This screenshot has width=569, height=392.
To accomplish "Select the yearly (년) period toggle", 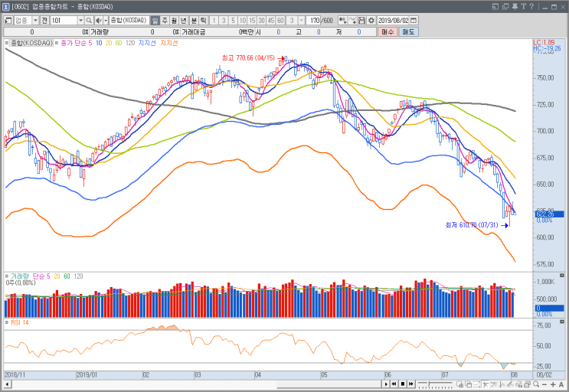I will coord(184,21).
